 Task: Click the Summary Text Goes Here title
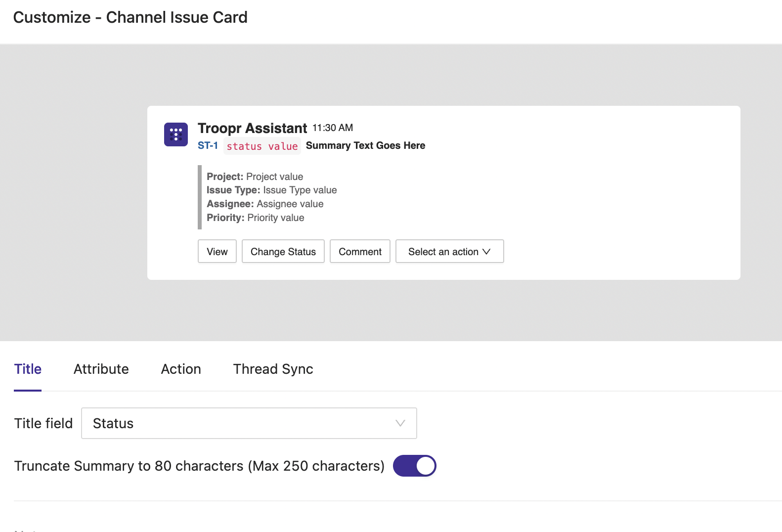(x=366, y=145)
